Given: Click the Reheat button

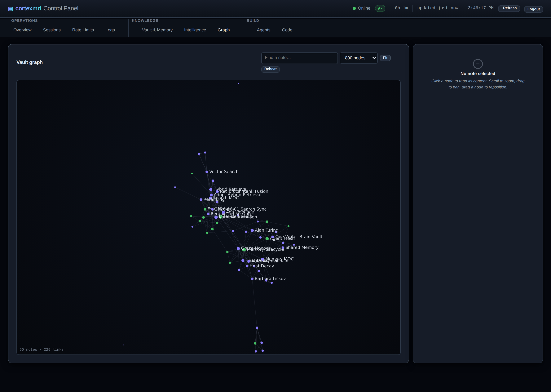Looking at the screenshot, I should point(270,69).
